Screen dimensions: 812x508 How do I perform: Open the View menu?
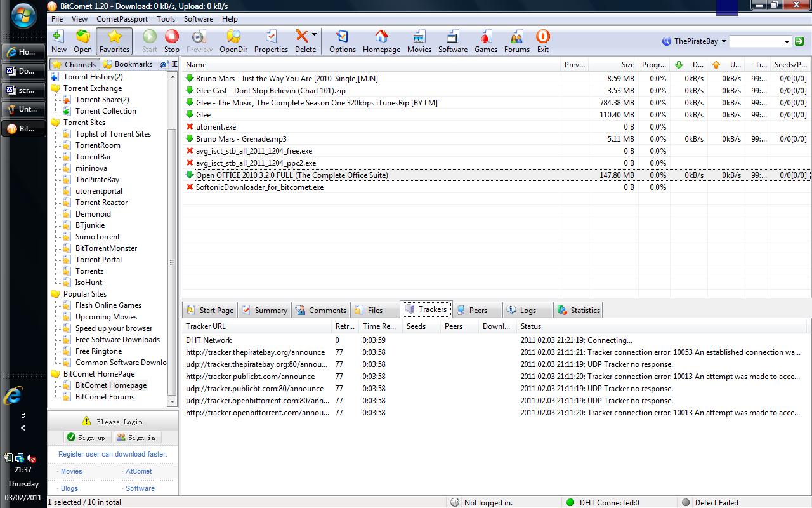[x=79, y=19]
